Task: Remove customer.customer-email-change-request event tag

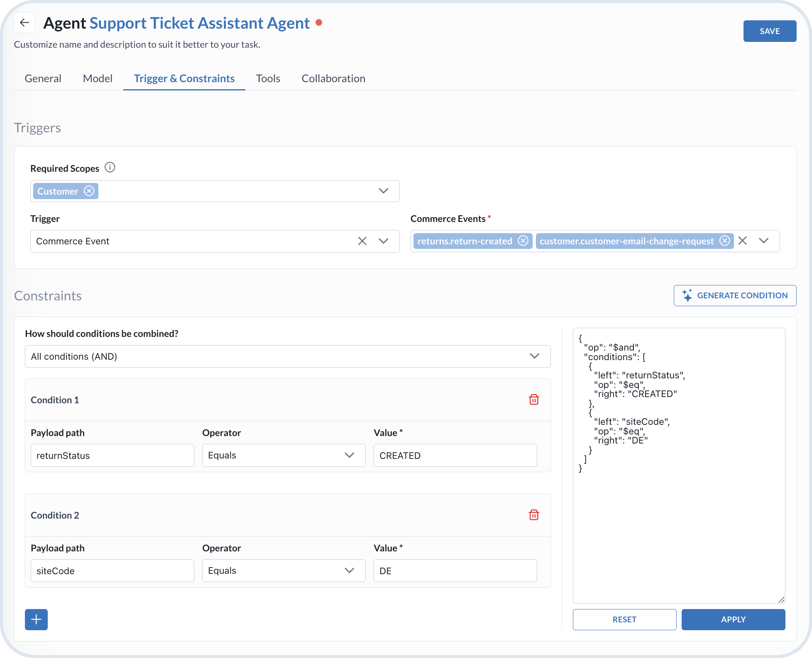Action: (x=724, y=241)
